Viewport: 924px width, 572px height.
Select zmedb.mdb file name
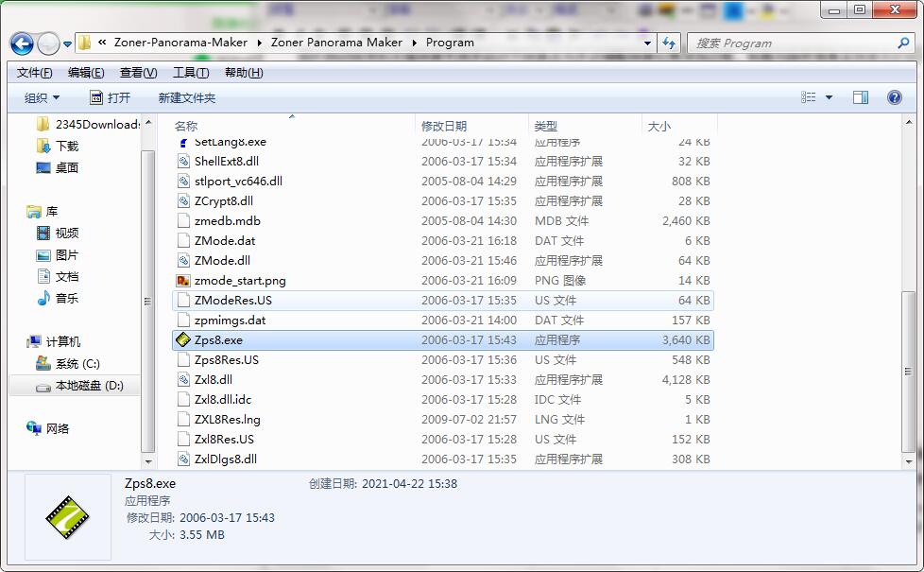(228, 221)
